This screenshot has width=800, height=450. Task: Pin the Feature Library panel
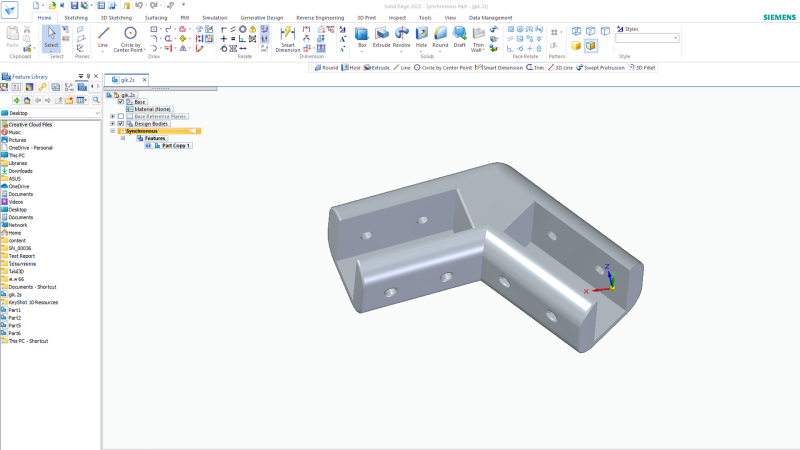(88, 77)
